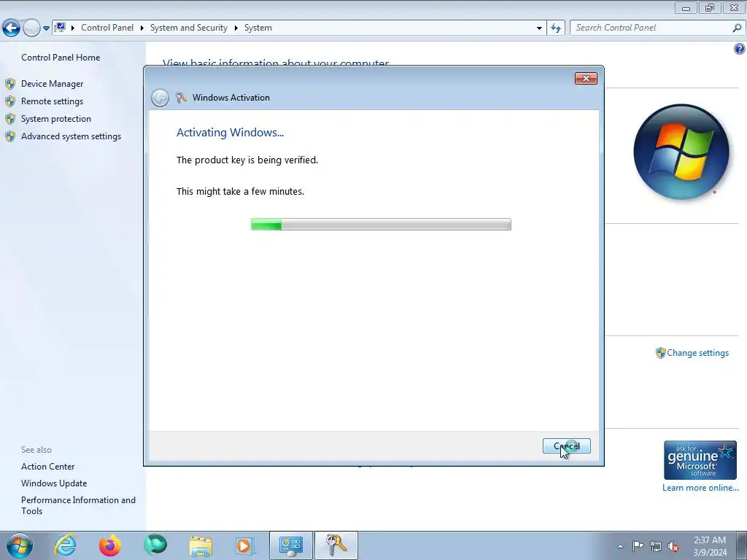The height and width of the screenshot is (560, 747).
Task: Click the refresh button beside address bar
Action: click(x=556, y=28)
